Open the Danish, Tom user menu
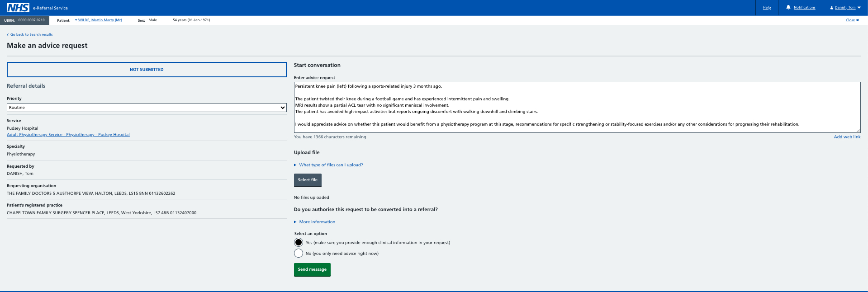 [845, 7]
